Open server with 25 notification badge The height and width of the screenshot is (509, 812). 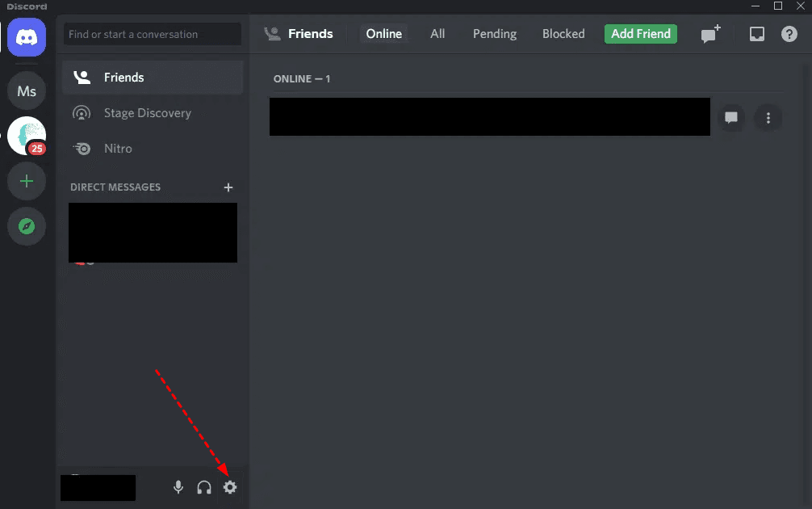[x=27, y=136]
